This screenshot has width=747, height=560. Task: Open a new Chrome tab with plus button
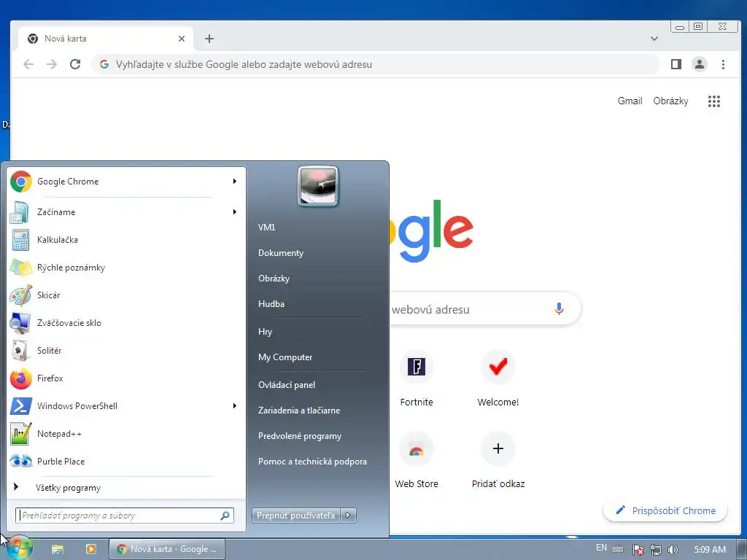(x=209, y=39)
